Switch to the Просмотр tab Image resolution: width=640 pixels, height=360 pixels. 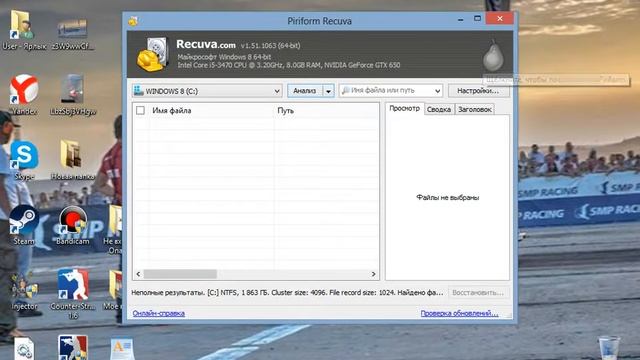point(404,108)
